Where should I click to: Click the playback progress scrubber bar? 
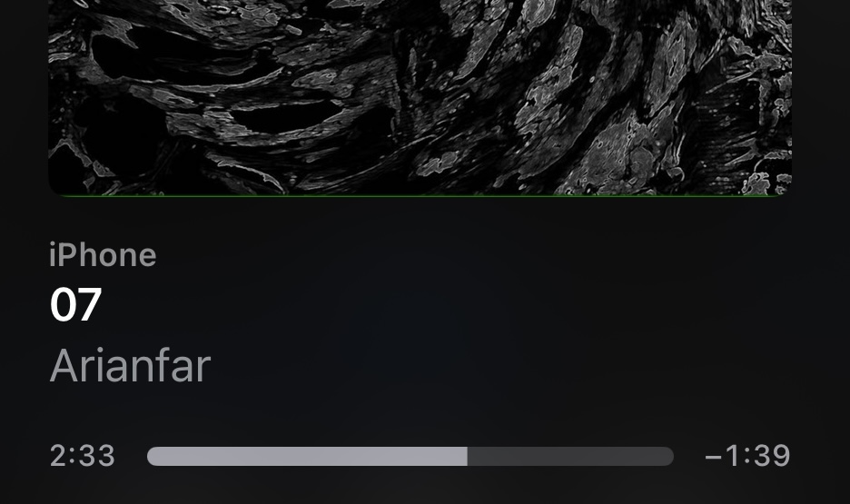[x=410, y=456]
